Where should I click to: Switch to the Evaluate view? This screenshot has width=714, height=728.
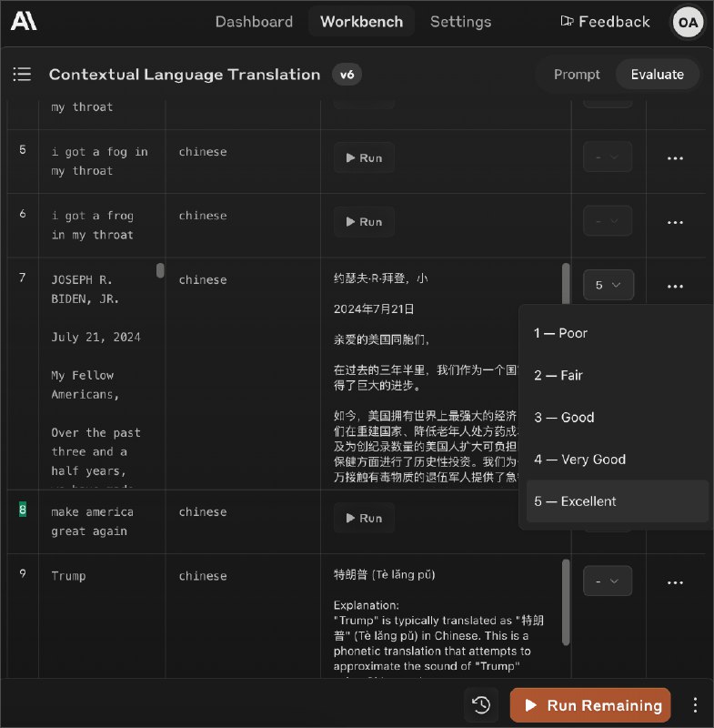pyautogui.click(x=657, y=75)
